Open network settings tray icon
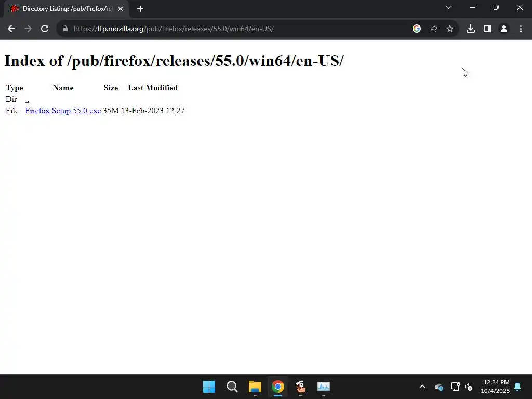 pyautogui.click(x=455, y=387)
